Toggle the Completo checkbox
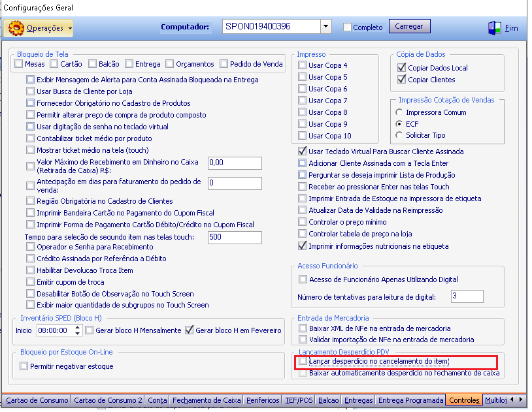532x412 pixels. pos(347,27)
